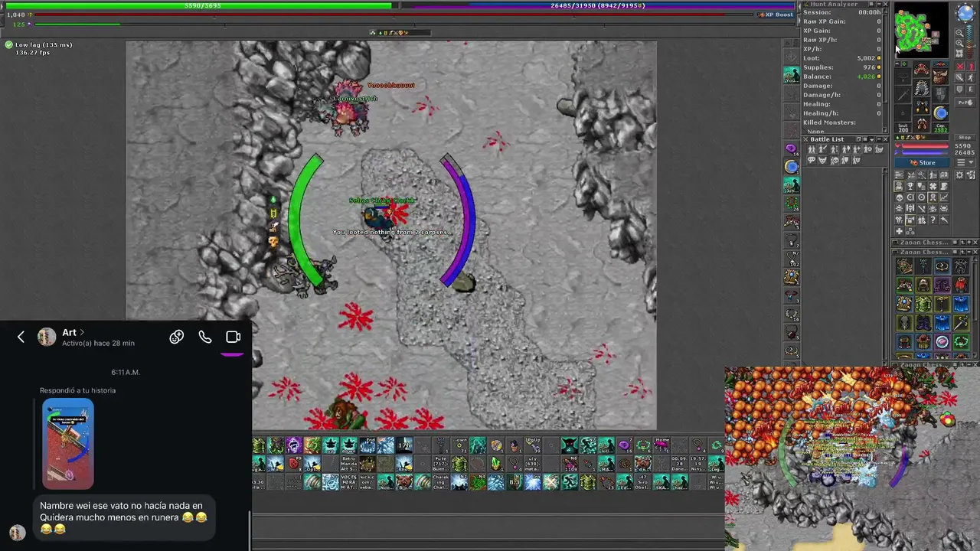980x551 pixels.
Task: Click the 'Chaleking Chal' action bar slot
Action: (x=441, y=482)
